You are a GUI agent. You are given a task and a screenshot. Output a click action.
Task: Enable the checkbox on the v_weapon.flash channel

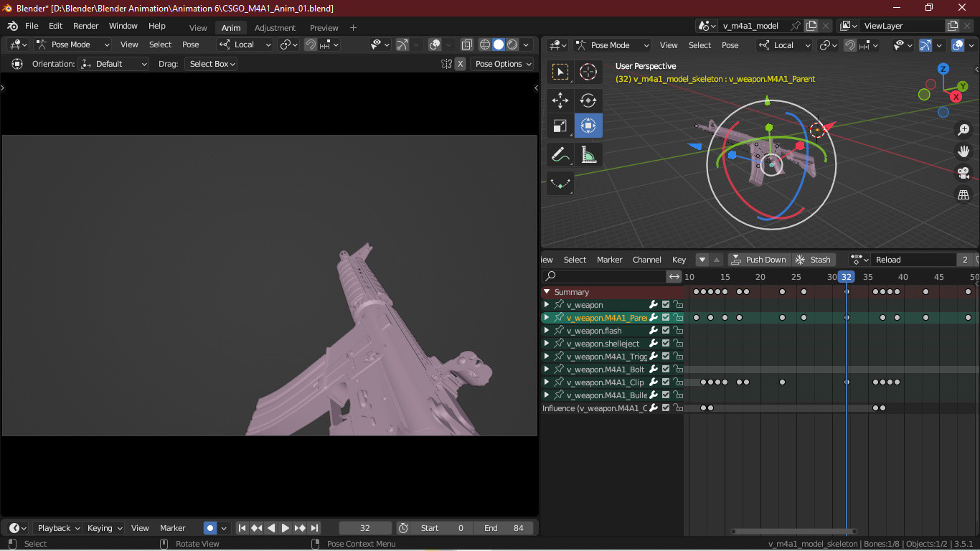(x=664, y=330)
